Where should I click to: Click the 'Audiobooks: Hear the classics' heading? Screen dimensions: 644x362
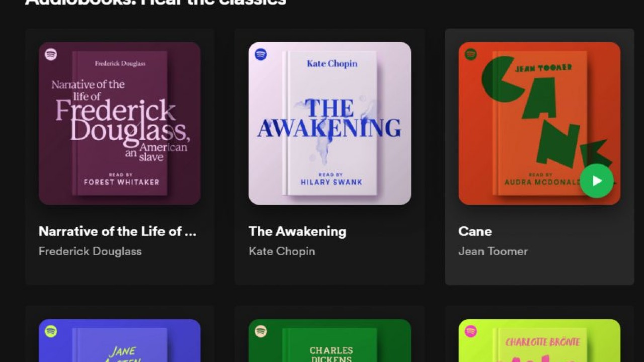click(x=156, y=3)
